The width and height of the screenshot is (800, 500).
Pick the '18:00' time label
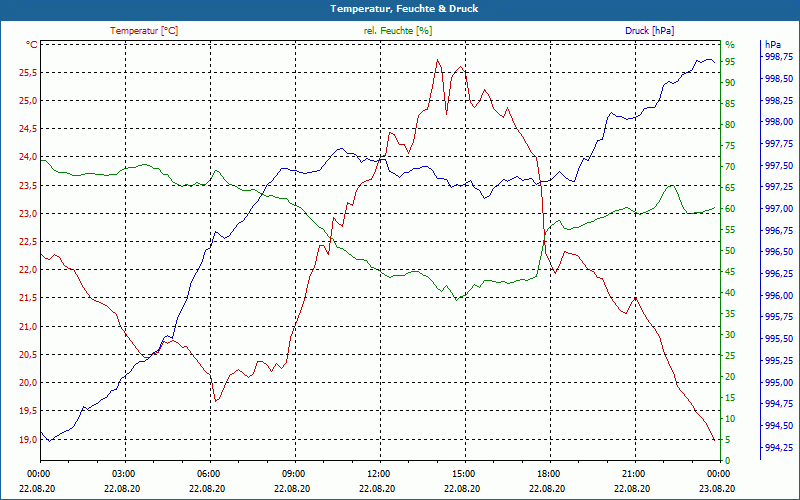548,473
